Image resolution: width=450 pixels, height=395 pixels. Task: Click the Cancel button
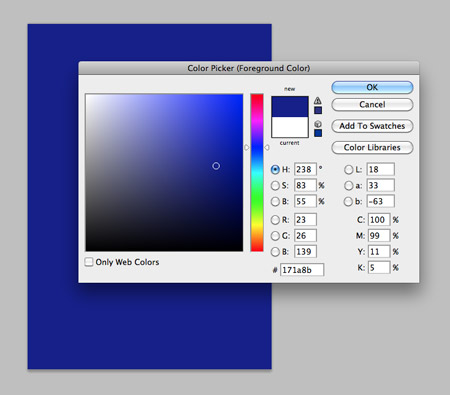pos(372,105)
